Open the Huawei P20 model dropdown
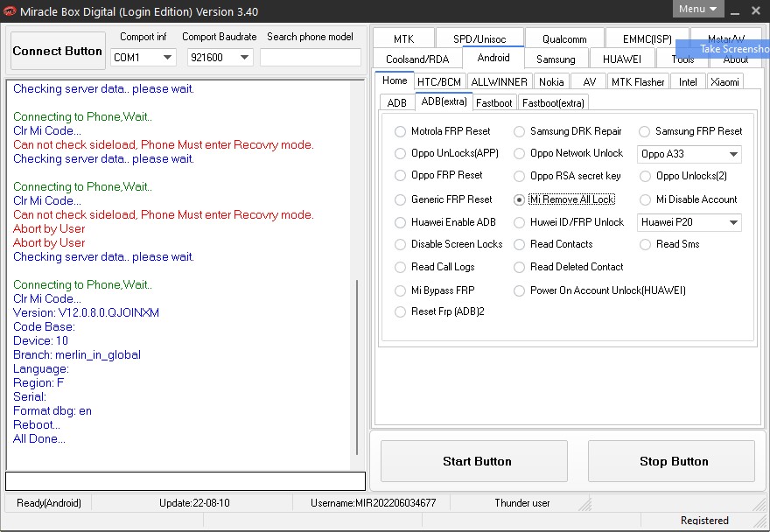This screenshot has width=770, height=532. click(689, 222)
